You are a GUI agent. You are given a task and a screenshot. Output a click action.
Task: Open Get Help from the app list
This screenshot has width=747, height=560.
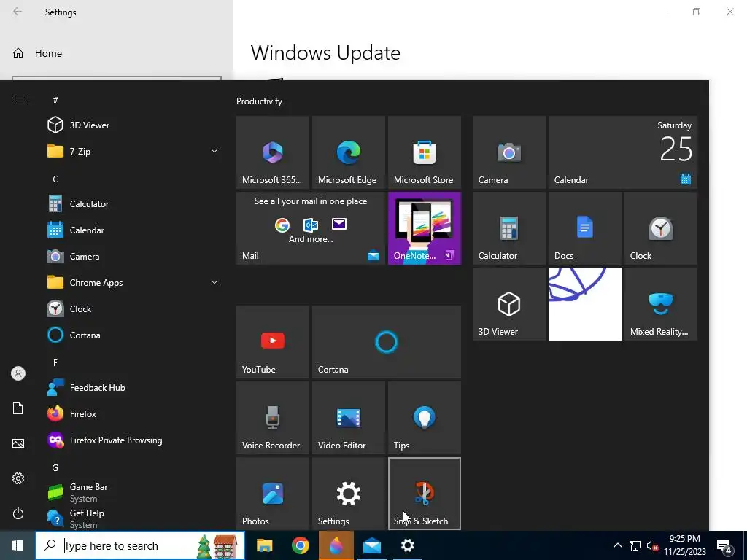coord(134,518)
